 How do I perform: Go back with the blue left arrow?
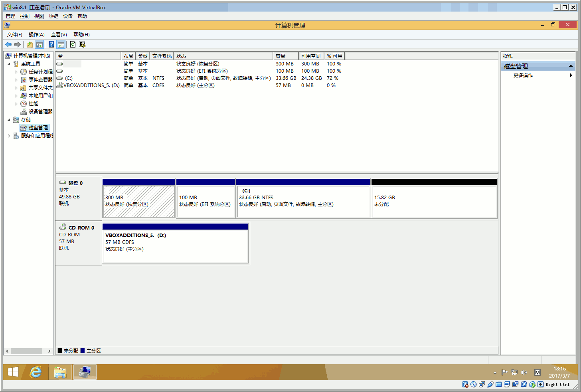8,44
